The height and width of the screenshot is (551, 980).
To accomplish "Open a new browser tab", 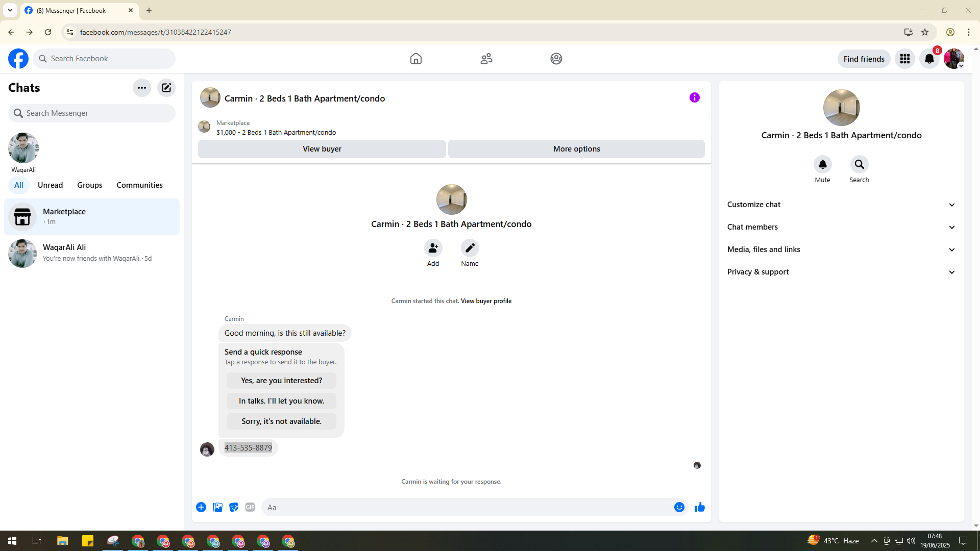I will [x=149, y=10].
